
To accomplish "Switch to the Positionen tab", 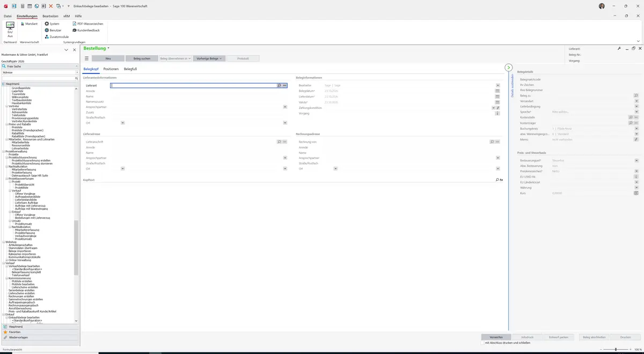I will (111, 69).
